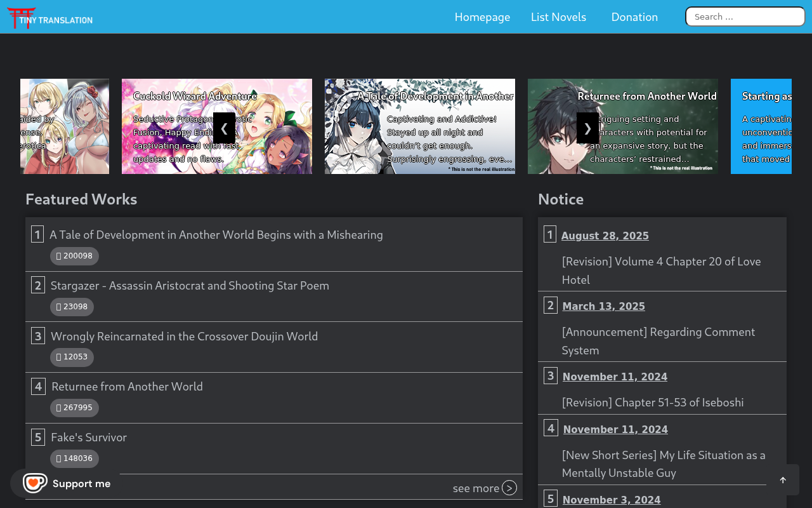
Task: Click 'see more' under Featured Works
Action: pos(476,488)
